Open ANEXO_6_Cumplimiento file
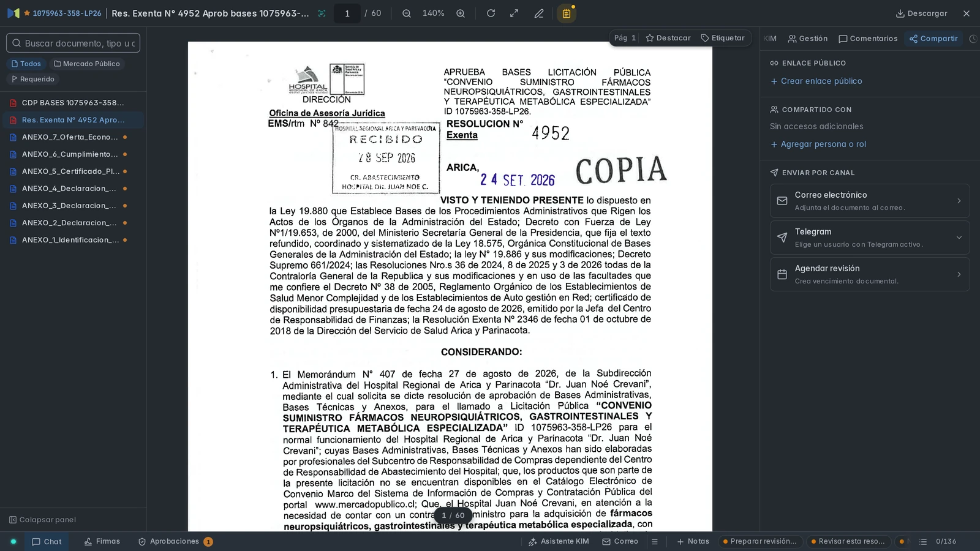980x551 pixels. [73, 154]
